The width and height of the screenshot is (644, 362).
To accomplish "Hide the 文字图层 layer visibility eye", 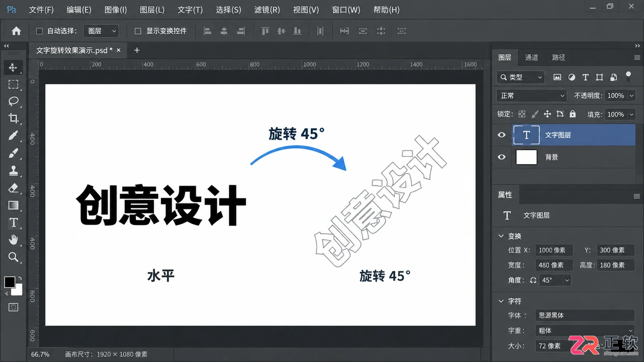I will [502, 135].
